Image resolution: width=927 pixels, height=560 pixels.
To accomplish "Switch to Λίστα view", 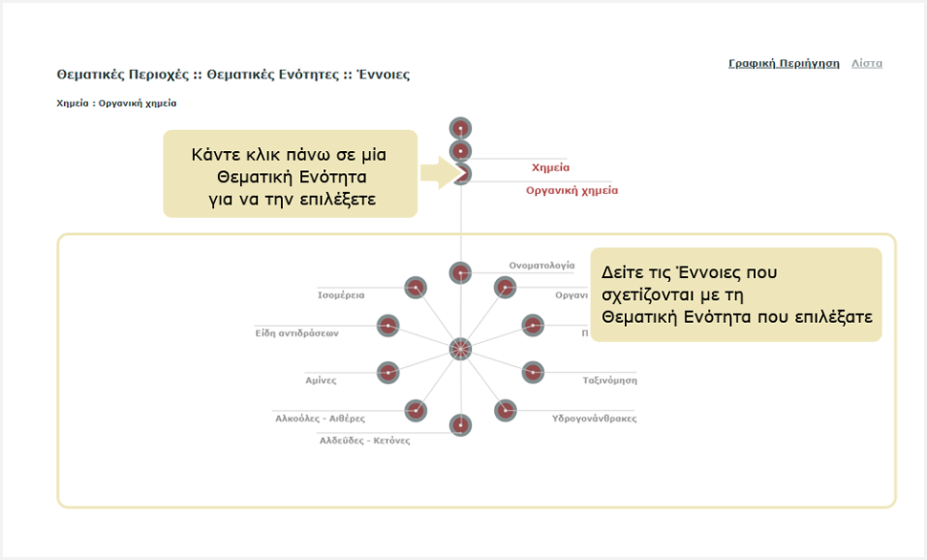I will tap(867, 64).
